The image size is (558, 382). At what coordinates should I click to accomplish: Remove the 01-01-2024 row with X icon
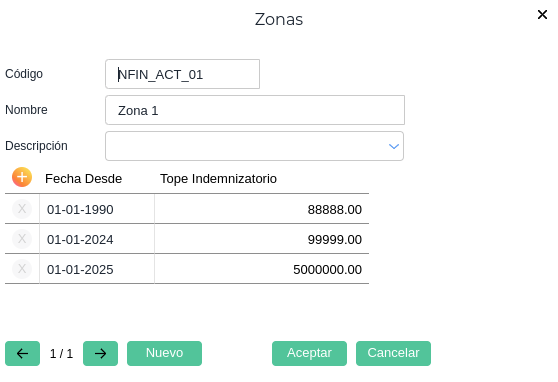point(22,239)
